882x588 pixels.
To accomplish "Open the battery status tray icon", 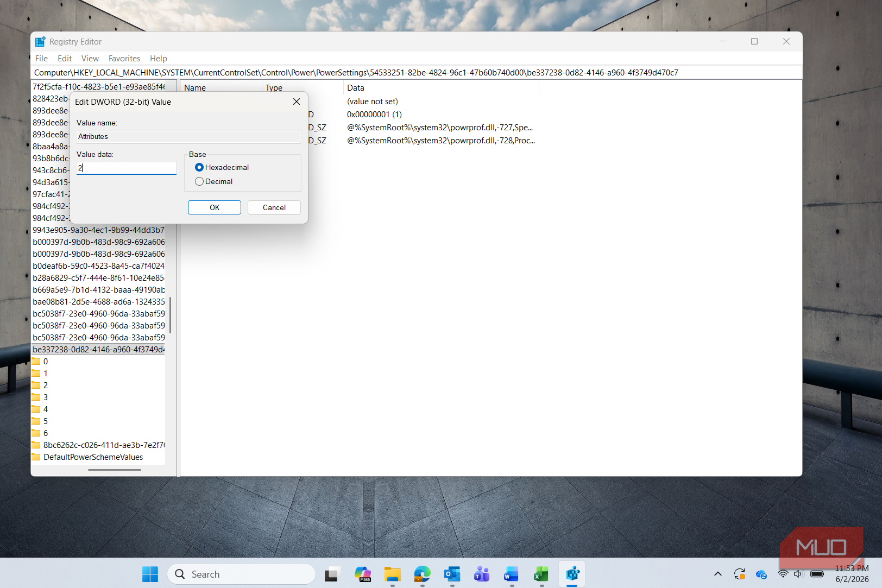I will (x=817, y=574).
